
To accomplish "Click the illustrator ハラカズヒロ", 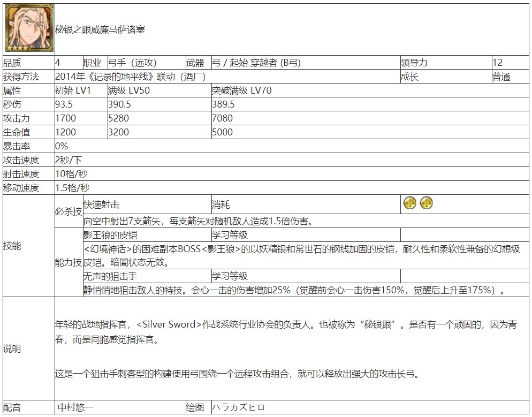I will coord(238,407).
